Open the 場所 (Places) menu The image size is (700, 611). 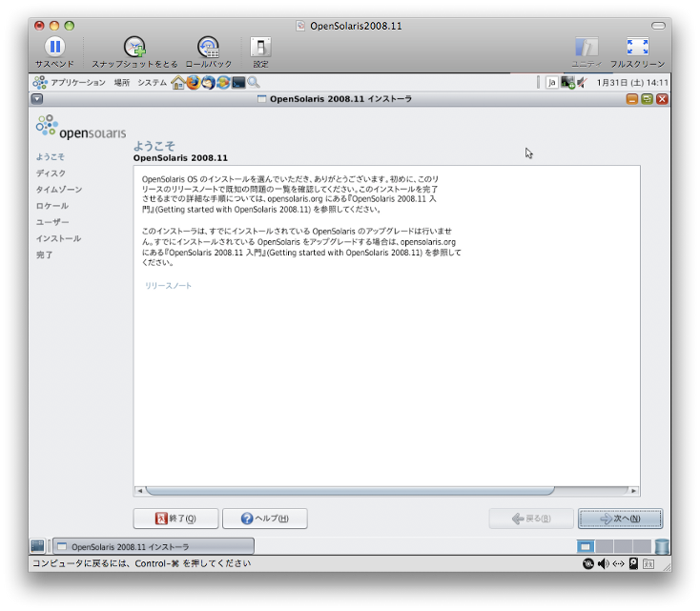(122, 83)
